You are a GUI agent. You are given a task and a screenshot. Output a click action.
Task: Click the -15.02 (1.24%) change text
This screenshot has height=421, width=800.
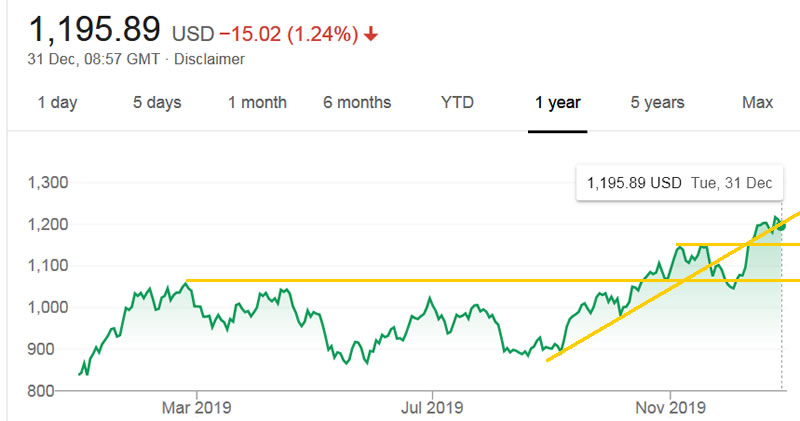pos(289,34)
